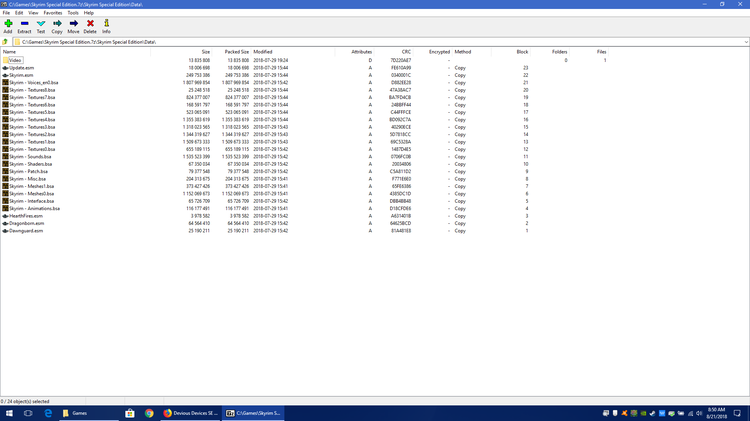
Task: Open the address bar history dropdown
Action: click(746, 42)
